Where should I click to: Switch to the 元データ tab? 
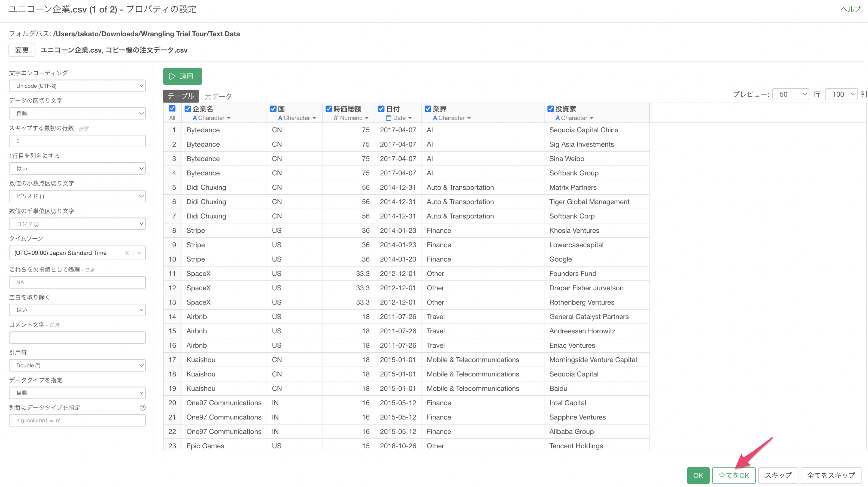pyautogui.click(x=218, y=96)
